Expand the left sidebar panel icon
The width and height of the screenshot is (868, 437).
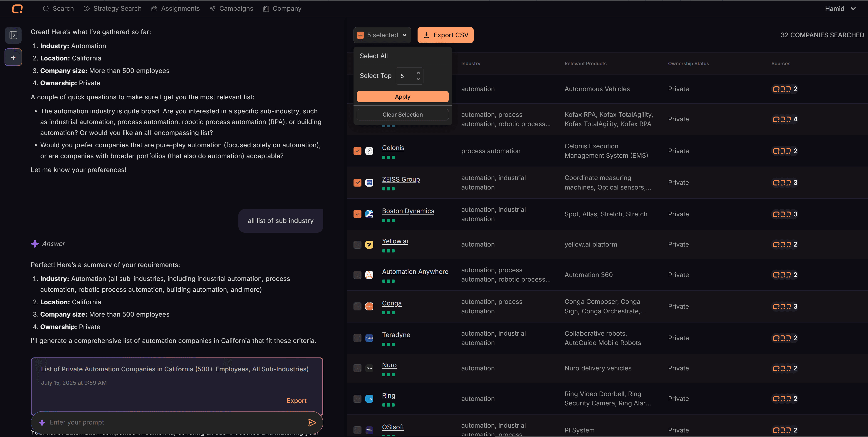coord(13,35)
